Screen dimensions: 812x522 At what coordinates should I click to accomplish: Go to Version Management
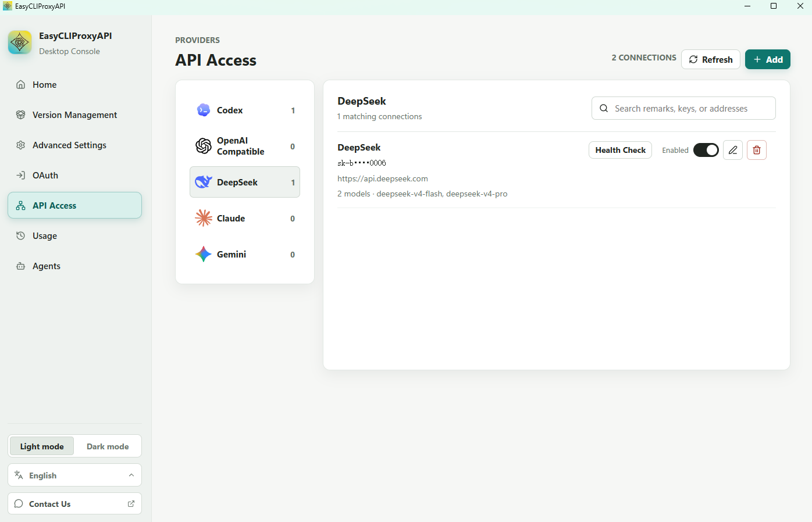(74, 115)
